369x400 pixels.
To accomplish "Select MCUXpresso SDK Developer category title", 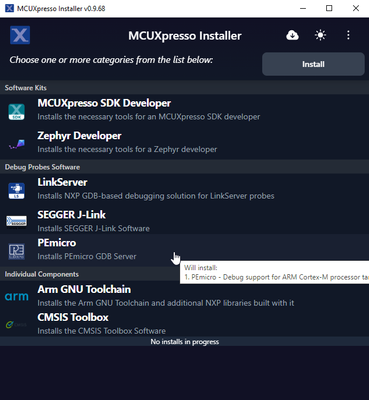I will 104,103.
